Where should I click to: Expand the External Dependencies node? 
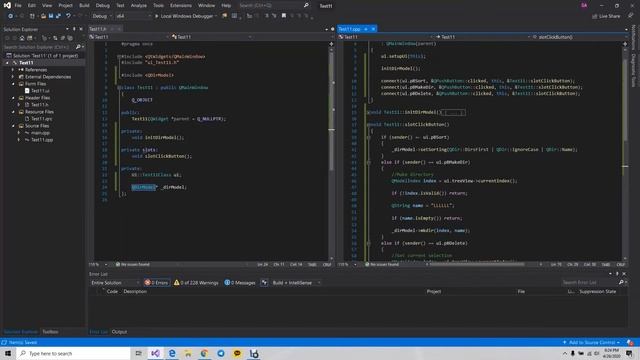[x=13, y=77]
